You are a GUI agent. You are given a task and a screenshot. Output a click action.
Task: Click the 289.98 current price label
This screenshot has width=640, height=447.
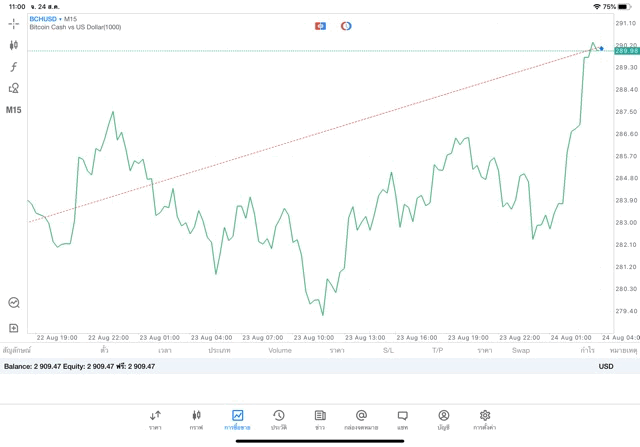click(x=626, y=51)
